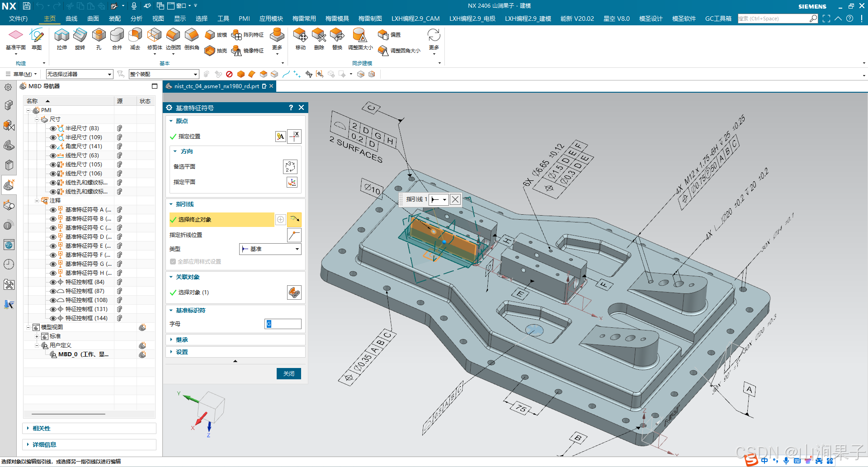Image resolution: width=868 pixels, height=467 pixels.
Task: Click the 抽壳 shell tool
Action: [216, 51]
